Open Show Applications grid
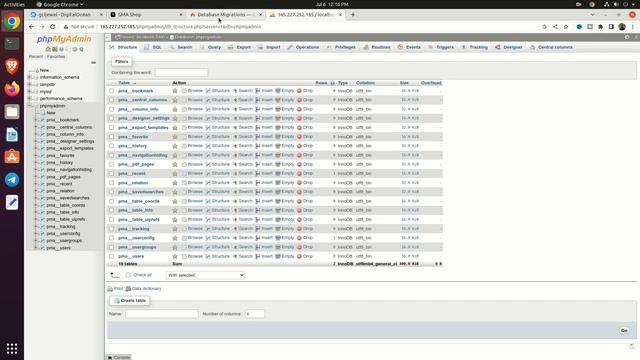The height and width of the screenshot is (360, 640). [x=12, y=349]
